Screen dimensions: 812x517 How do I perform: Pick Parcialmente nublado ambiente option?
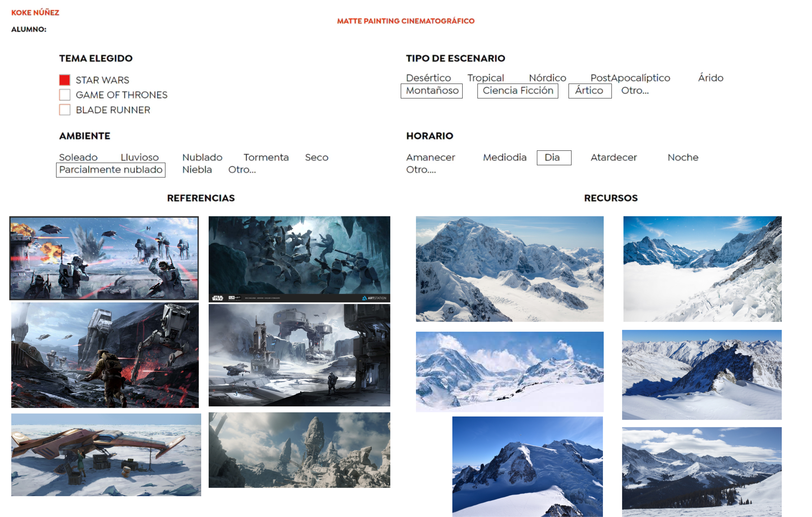pos(111,170)
